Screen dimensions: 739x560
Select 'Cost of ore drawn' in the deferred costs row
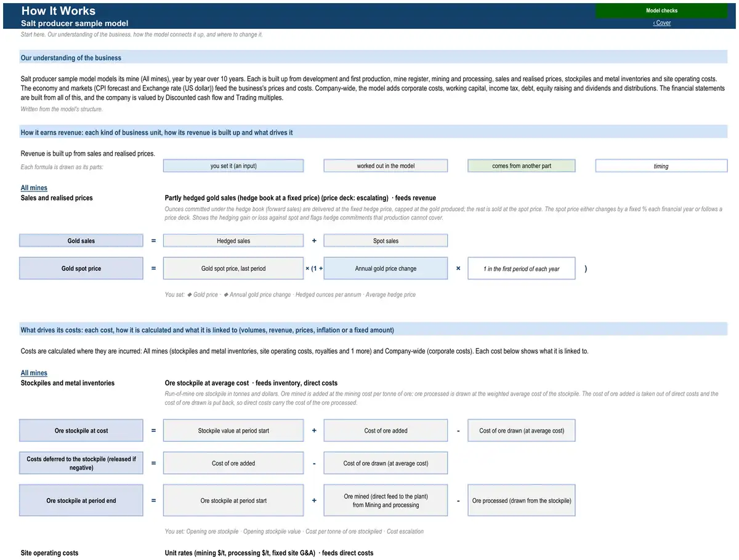[x=386, y=463]
